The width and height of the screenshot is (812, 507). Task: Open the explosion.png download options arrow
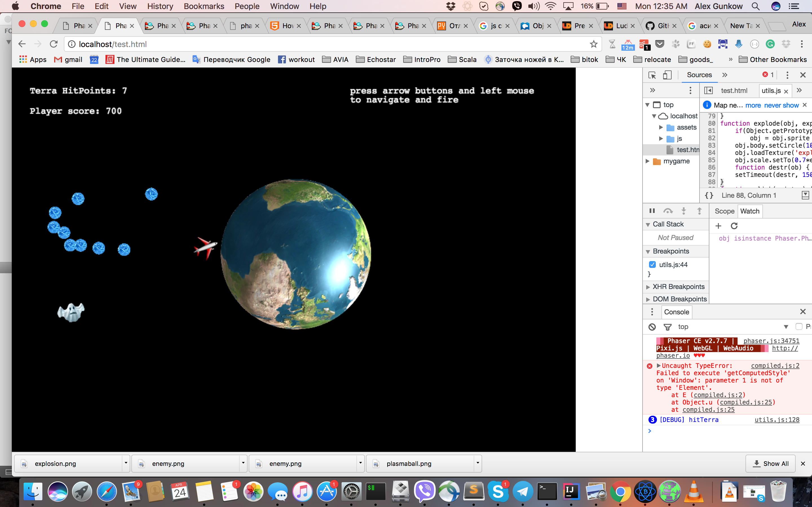coord(126,463)
